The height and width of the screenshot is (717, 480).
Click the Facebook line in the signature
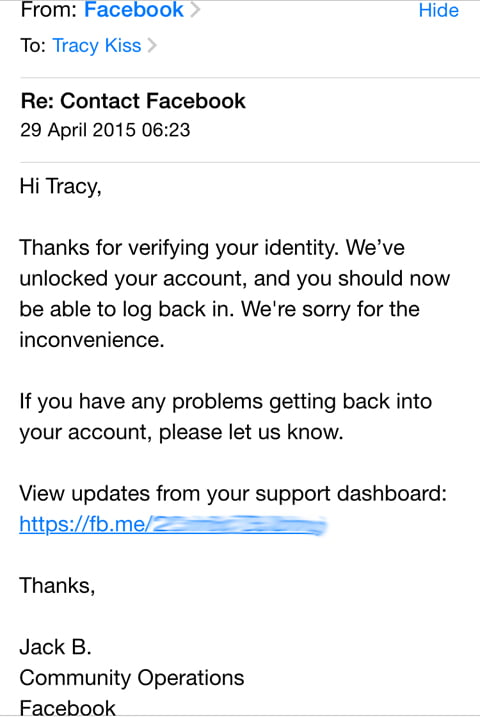point(68,707)
